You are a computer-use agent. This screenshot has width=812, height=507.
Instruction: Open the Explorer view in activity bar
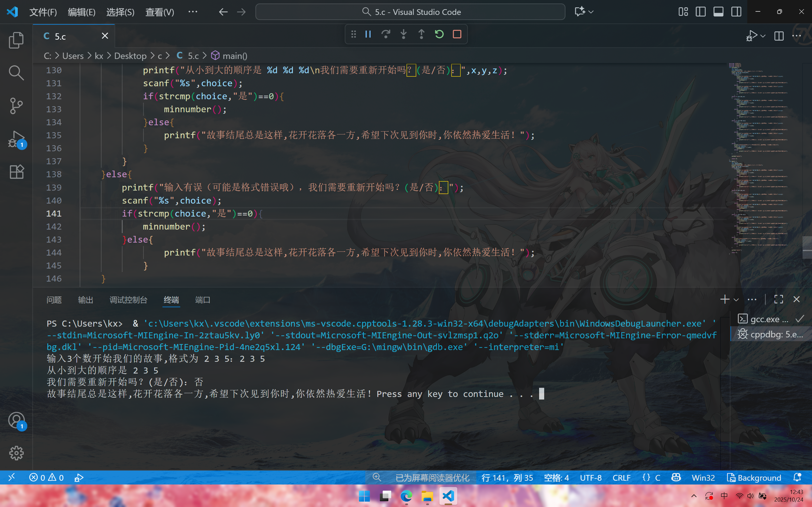click(x=16, y=40)
